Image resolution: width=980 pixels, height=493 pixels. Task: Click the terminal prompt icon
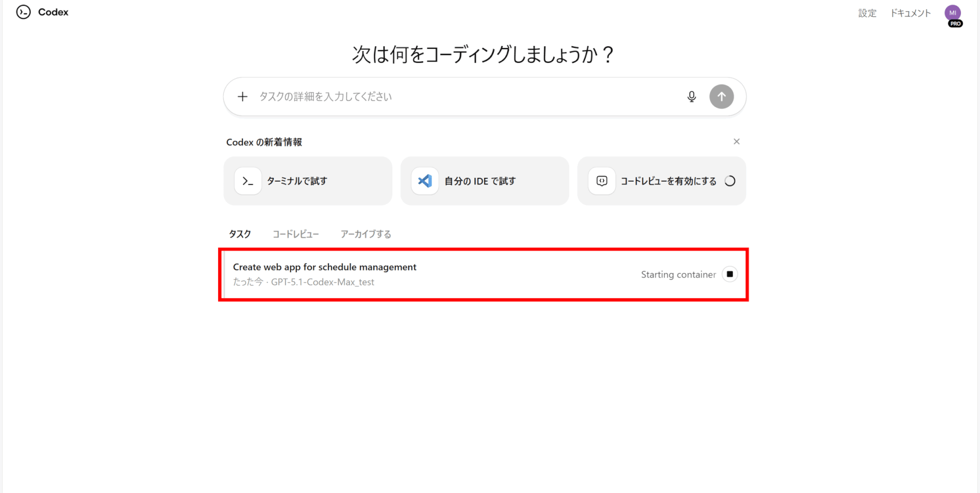coord(248,181)
